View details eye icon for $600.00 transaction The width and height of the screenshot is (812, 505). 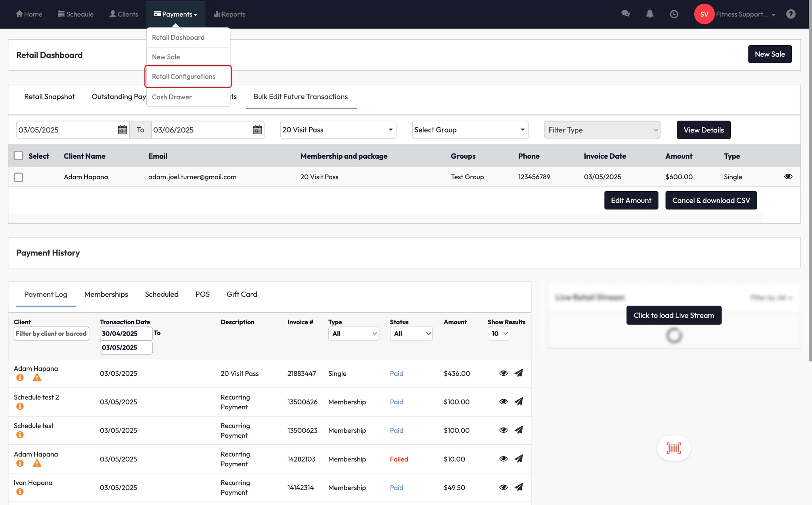(x=788, y=177)
